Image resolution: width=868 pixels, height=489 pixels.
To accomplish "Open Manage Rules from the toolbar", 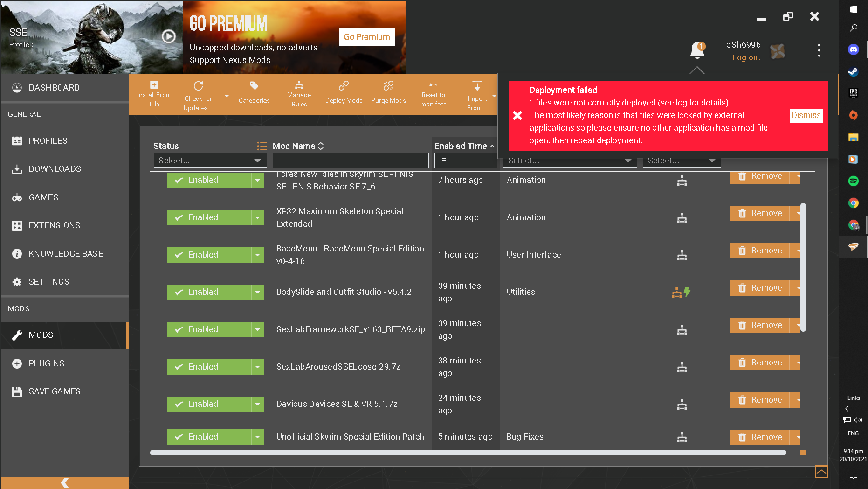I will tap(299, 86).
